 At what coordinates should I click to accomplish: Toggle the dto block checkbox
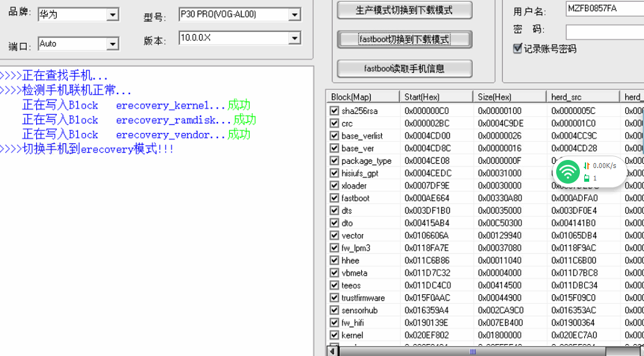[334, 223]
